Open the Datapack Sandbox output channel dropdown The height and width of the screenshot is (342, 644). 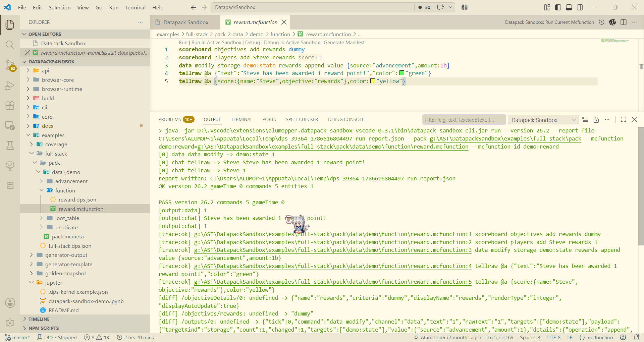point(543,120)
